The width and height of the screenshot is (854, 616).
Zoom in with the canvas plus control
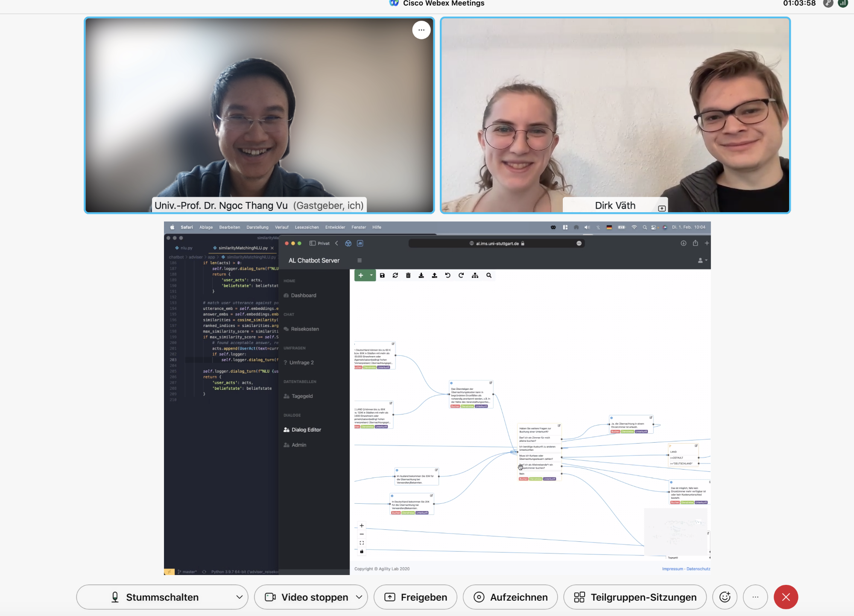click(x=362, y=525)
